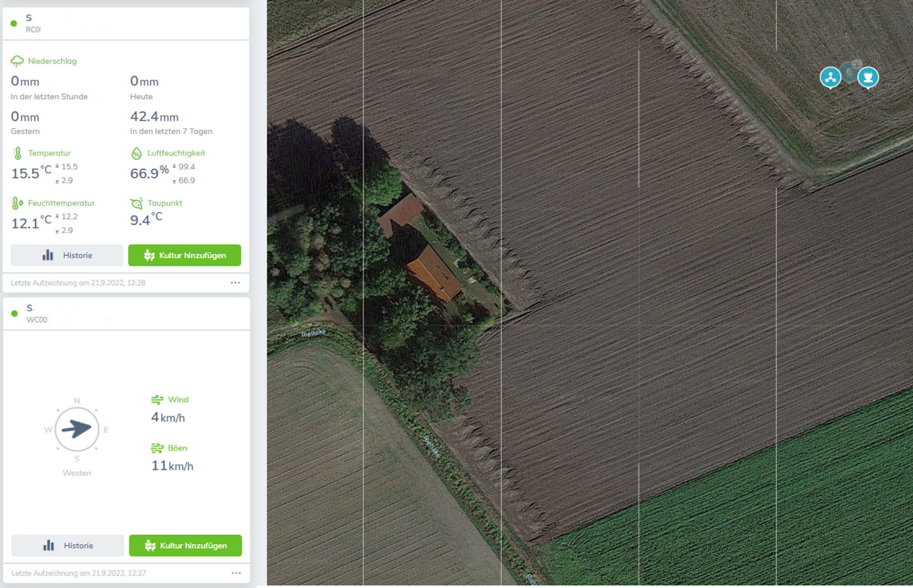Click the farmhouse roof on the map
The width and height of the screenshot is (913, 588).
pyautogui.click(x=434, y=273)
